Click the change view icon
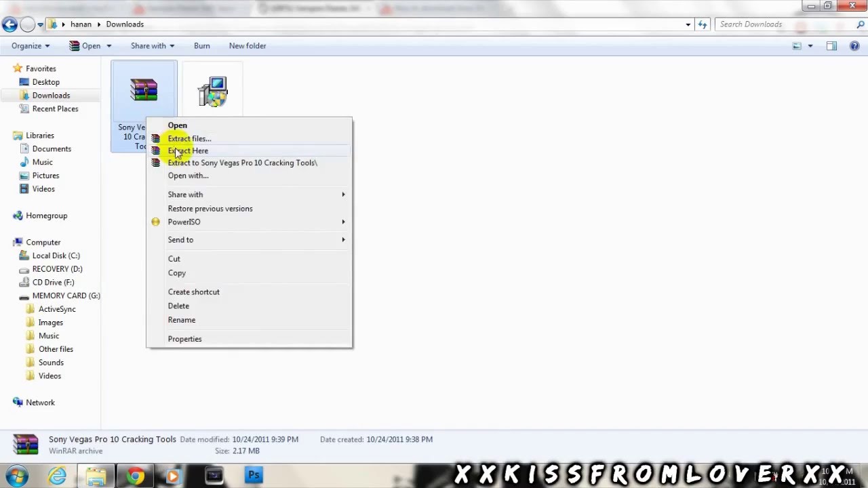 (797, 46)
